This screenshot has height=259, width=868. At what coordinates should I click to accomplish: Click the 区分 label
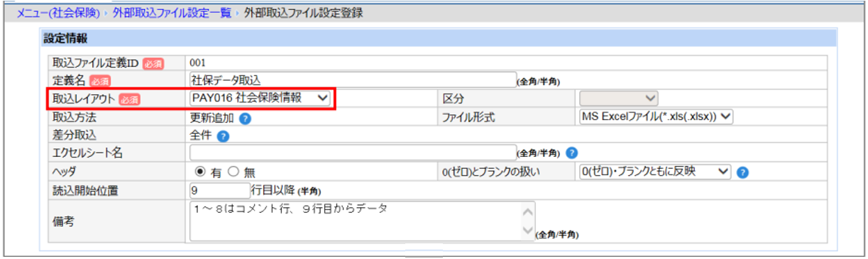coord(453,99)
